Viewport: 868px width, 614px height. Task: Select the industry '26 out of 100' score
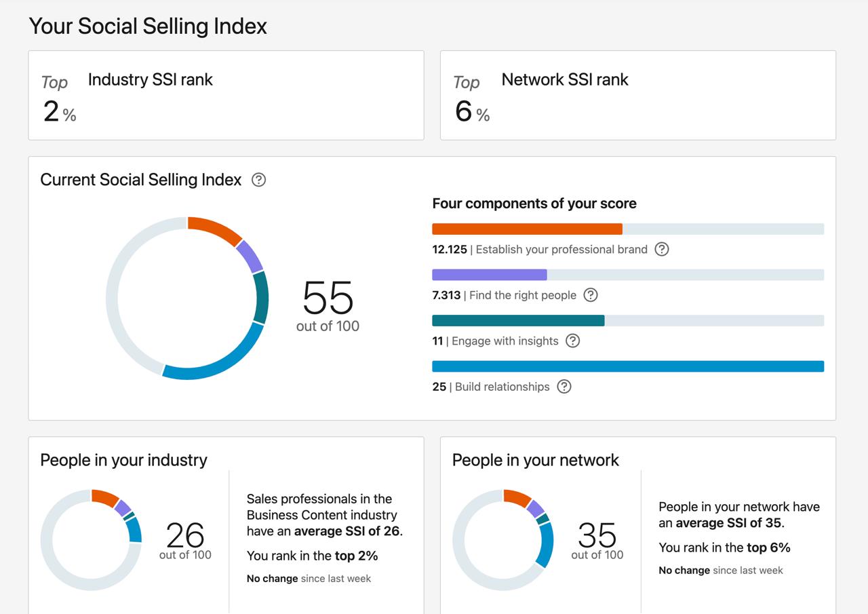pyautogui.click(x=185, y=541)
